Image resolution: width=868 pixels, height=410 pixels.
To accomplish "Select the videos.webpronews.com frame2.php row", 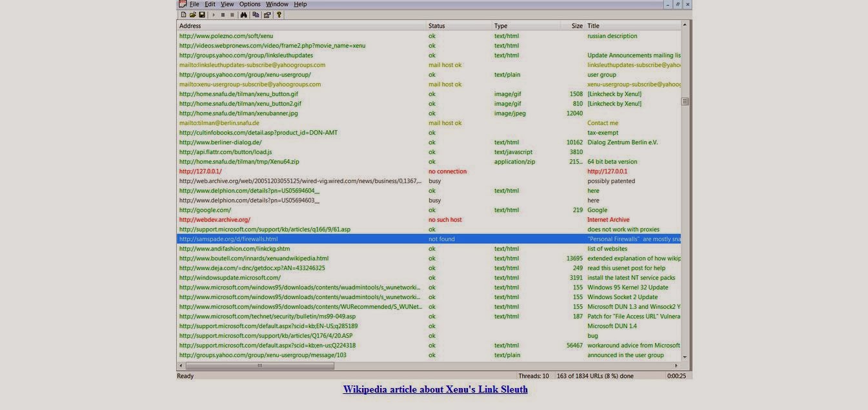I will (429, 46).
